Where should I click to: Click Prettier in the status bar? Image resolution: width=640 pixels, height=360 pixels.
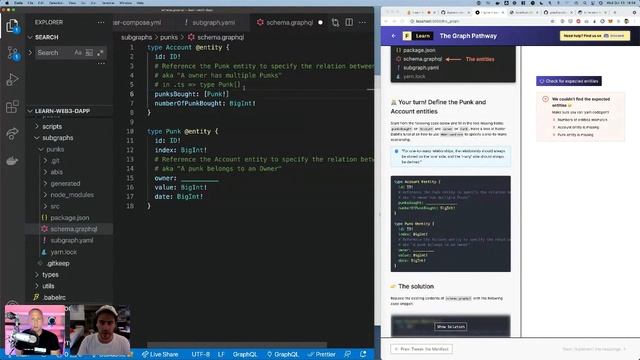(x=321, y=354)
